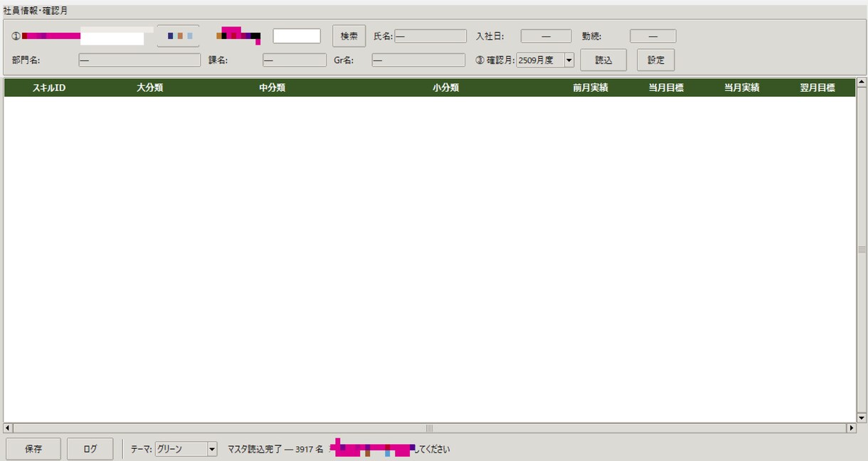Click the empty search box left of 検索
Screen dimensions: 868x461
(x=297, y=36)
